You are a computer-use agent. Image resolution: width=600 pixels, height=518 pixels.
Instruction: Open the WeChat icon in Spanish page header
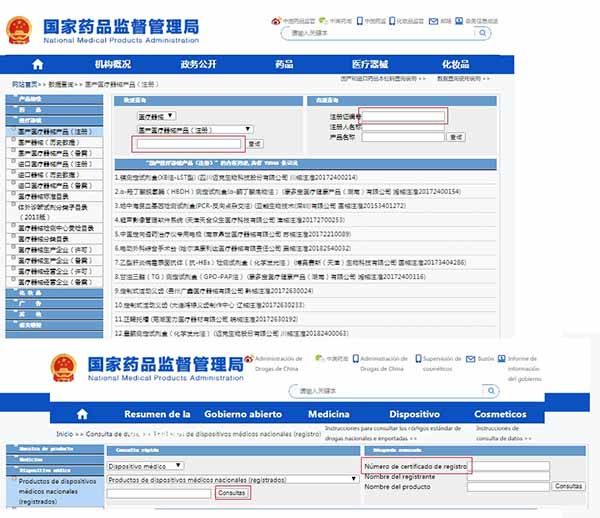(x=318, y=358)
